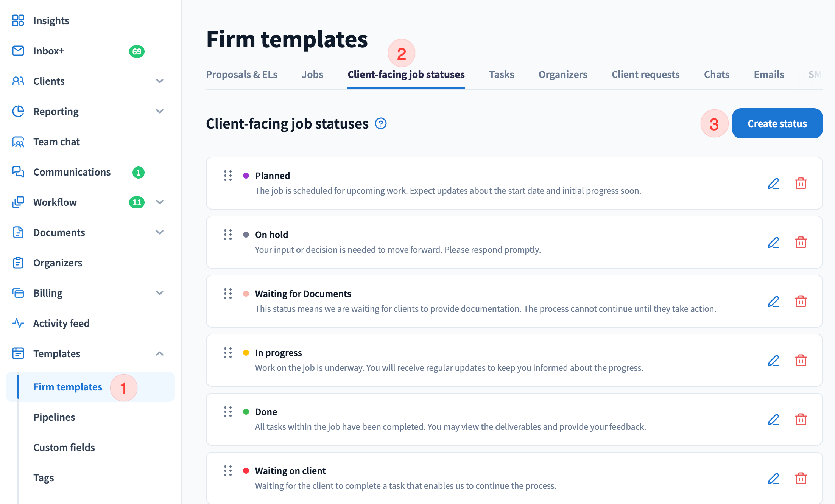Click the purple Planned color dot
Viewport: 835px width, 504px height.
pos(246,176)
